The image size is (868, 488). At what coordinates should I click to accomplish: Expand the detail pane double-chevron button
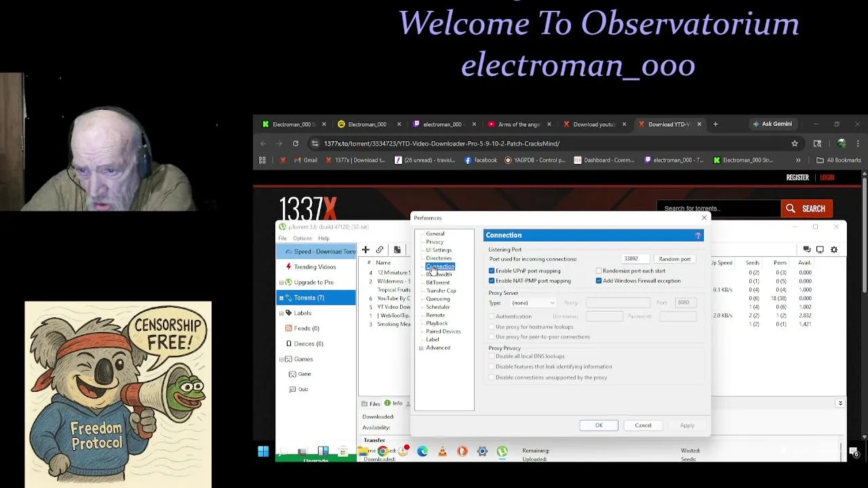[840, 403]
